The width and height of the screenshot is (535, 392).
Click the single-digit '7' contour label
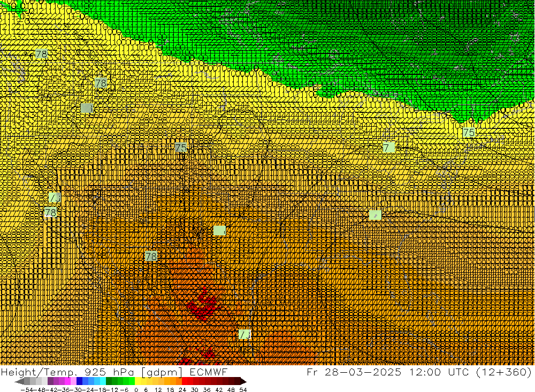coord(388,148)
